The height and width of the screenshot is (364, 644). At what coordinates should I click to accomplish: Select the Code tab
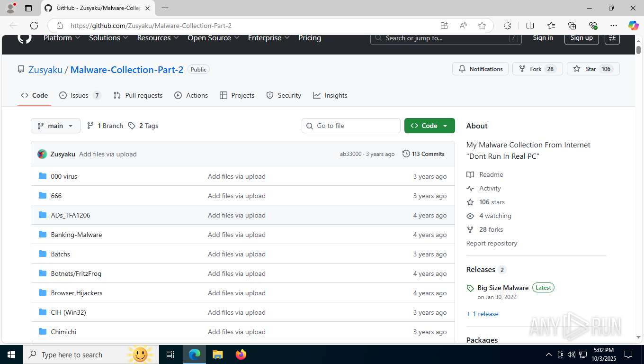coord(34,95)
